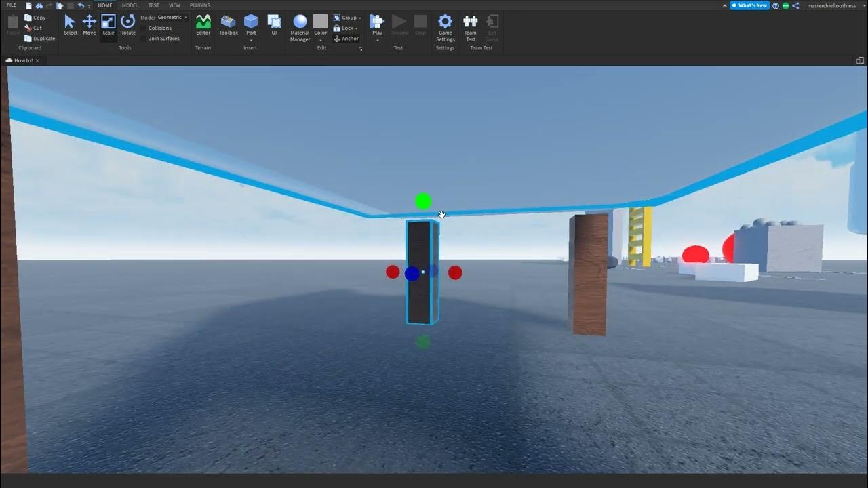Screen dimensions: 868x488
Task: Open the Toolbox
Action: 229,24
